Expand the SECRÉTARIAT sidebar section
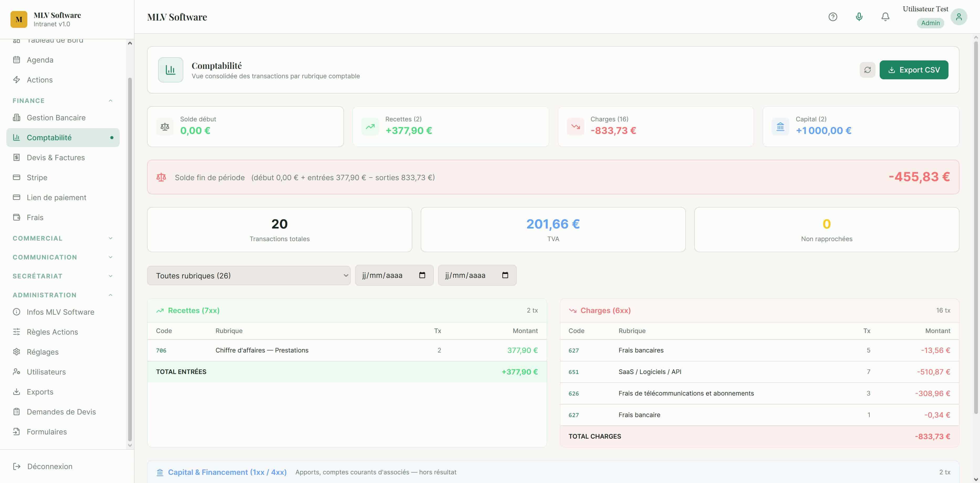Image resolution: width=980 pixels, height=483 pixels. [63, 276]
